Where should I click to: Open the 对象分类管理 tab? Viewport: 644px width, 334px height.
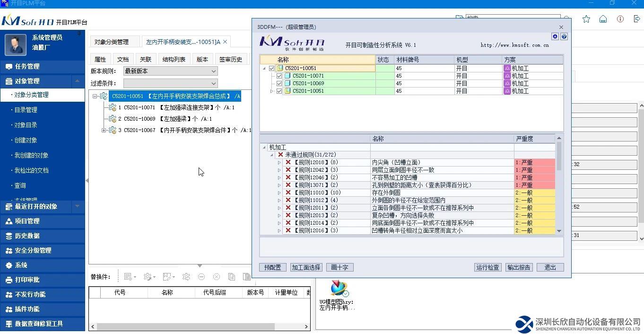point(112,42)
